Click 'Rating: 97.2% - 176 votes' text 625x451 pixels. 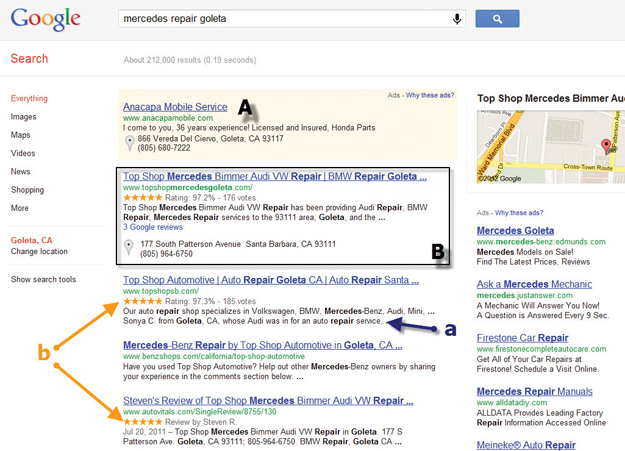coord(210,198)
